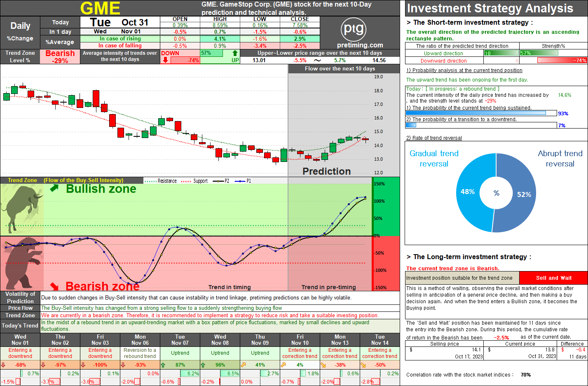
Task: Click the Mon Nov 06 forecast column header
Action: tap(140, 340)
